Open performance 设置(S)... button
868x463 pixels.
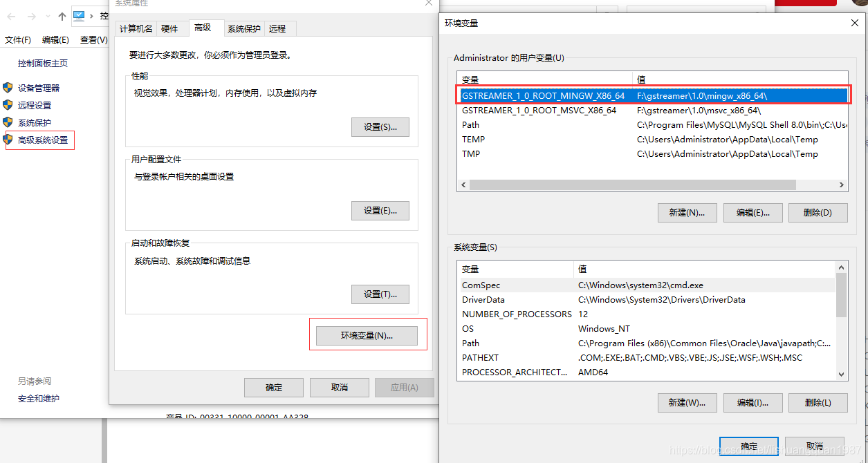coord(380,127)
